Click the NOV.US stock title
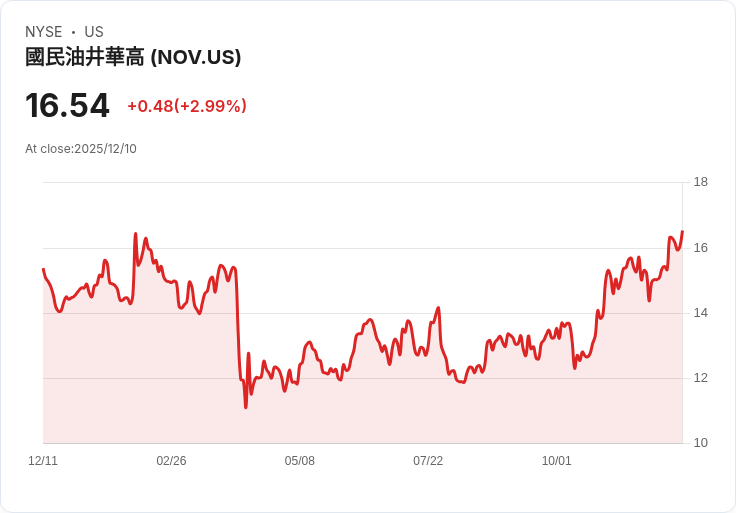The width and height of the screenshot is (736, 513). pyautogui.click(x=133, y=57)
